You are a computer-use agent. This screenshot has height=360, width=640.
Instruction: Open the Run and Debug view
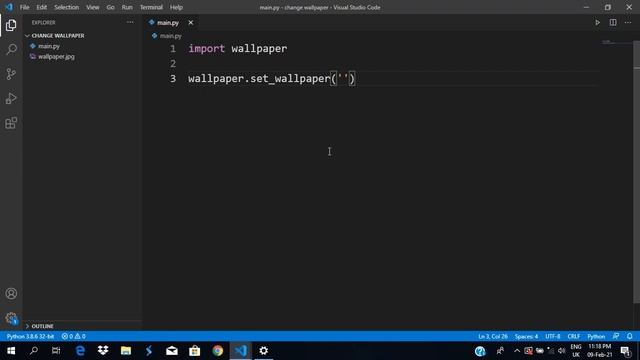(11, 98)
